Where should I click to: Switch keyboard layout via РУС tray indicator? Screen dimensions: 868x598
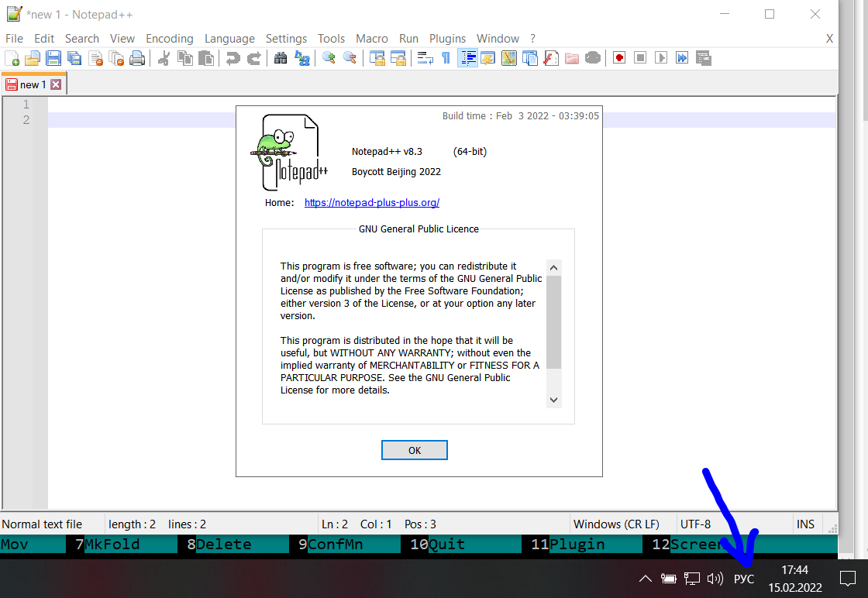click(x=743, y=579)
